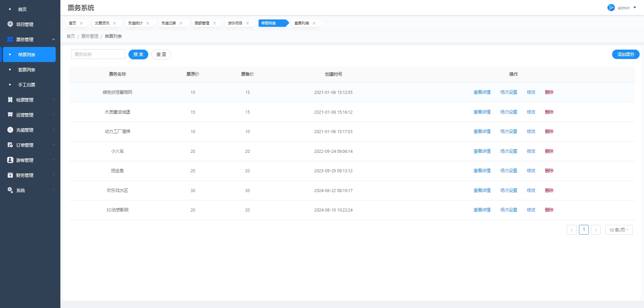Click the 搜索 button

tap(138, 54)
